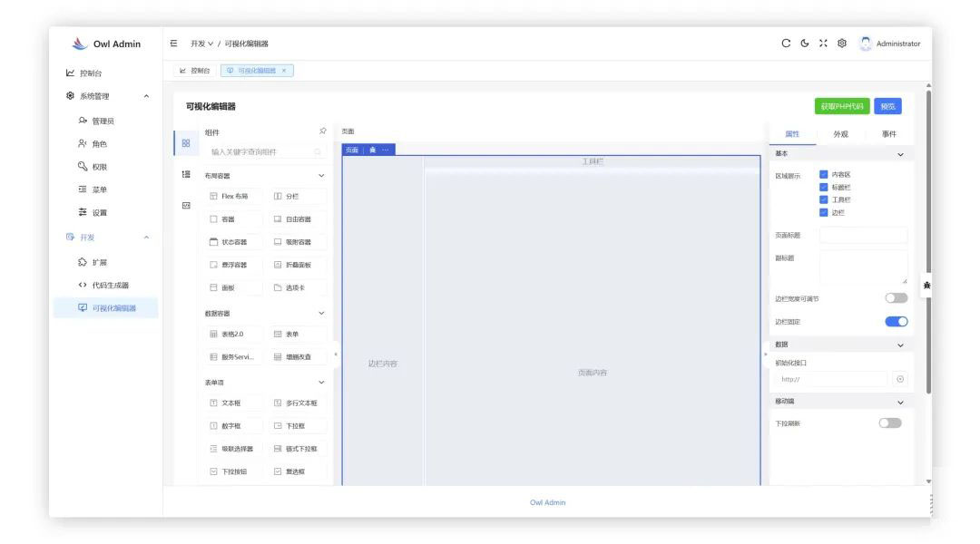
Task: Click the 获取PHP代码 button
Action: (x=841, y=106)
